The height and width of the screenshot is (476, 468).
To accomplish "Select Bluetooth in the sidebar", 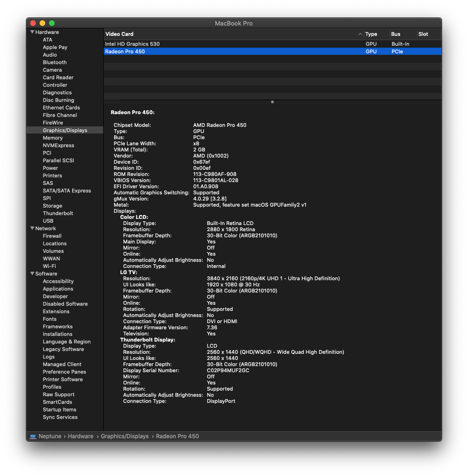I will click(x=55, y=63).
